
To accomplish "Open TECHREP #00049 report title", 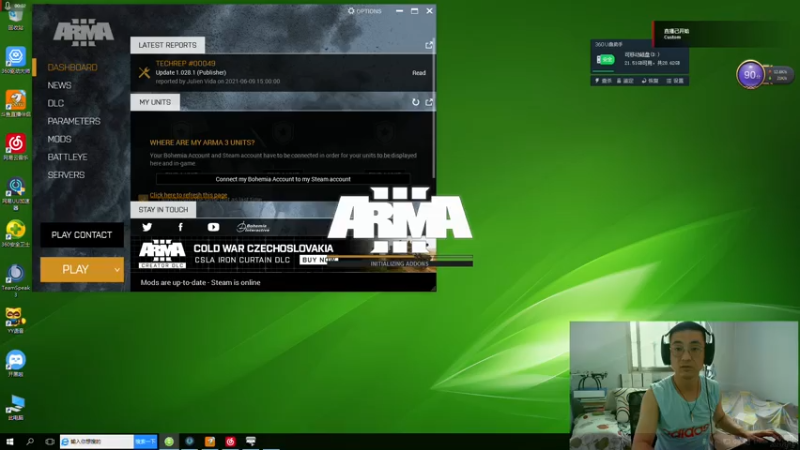I will 185,64.
